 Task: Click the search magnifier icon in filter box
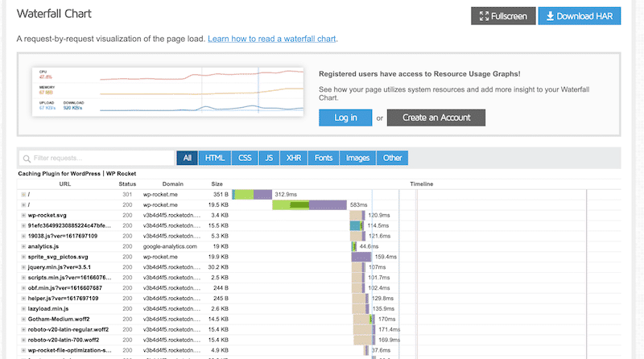pyautogui.click(x=27, y=159)
